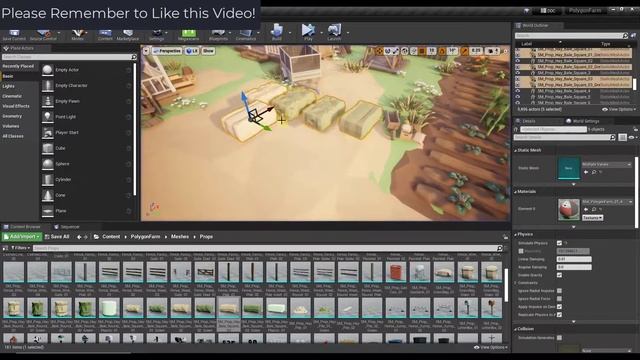Click the Details property matrix grid icon
640x360 pixels.
pos(622,138)
